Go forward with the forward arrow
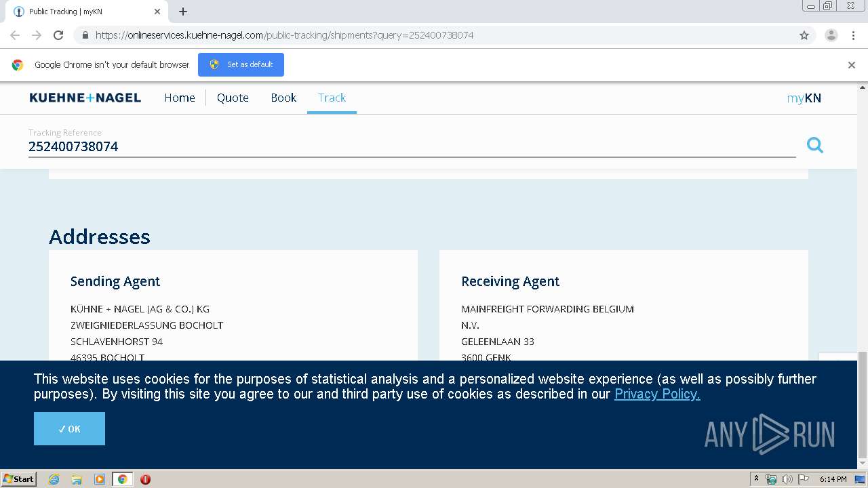Viewport: 868px width, 488px height. point(37,35)
